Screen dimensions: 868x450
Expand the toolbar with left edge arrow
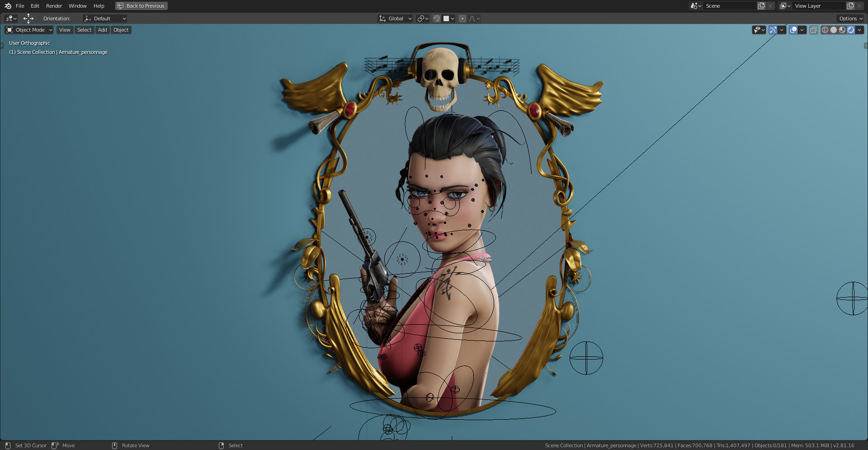point(2,45)
